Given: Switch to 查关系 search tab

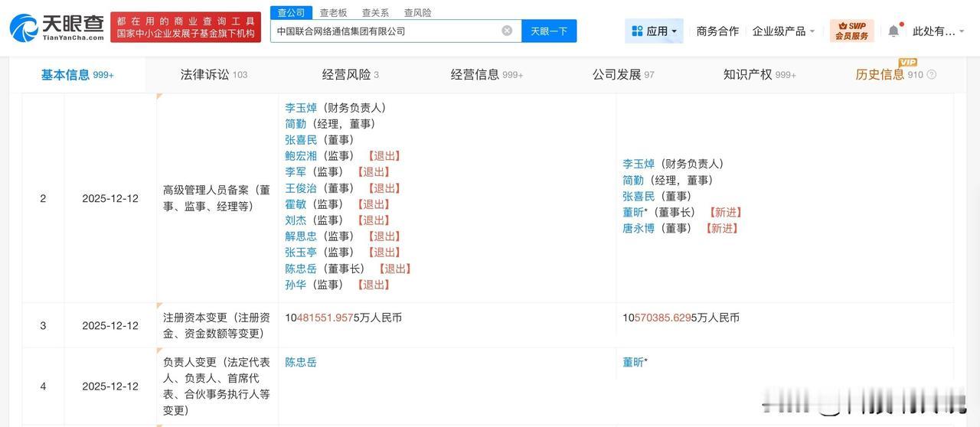Looking at the screenshot, I should point(375,12).
